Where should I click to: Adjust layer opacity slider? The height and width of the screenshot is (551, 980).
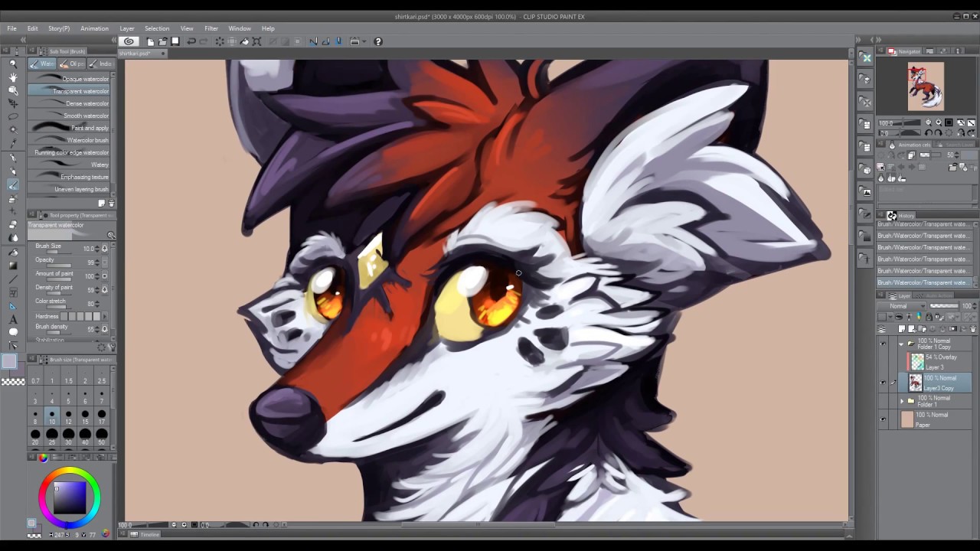click(x=943, y=306)
